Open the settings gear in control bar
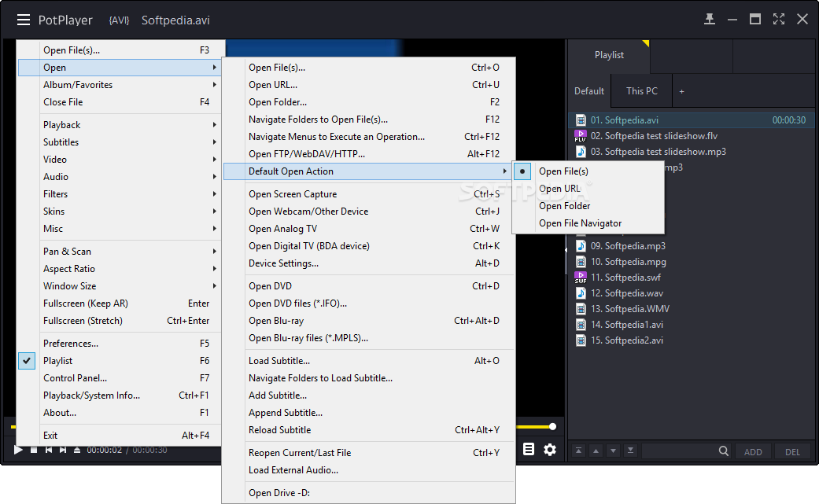 550,449
